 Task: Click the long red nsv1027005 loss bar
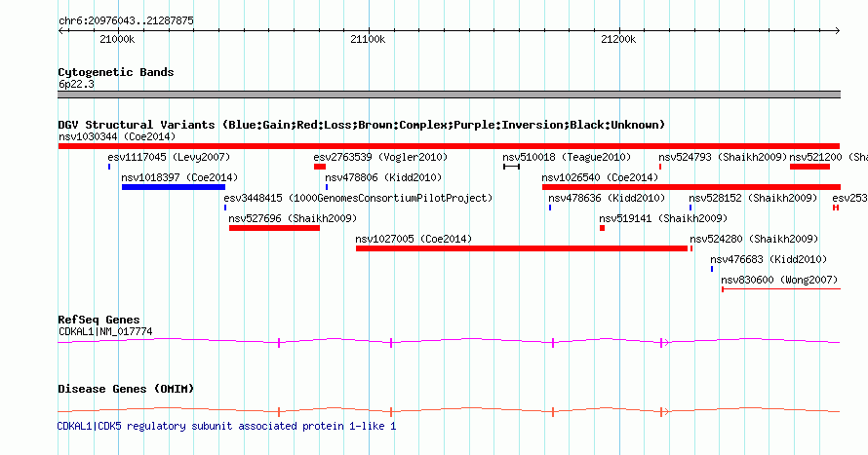(x=522, y=248)
